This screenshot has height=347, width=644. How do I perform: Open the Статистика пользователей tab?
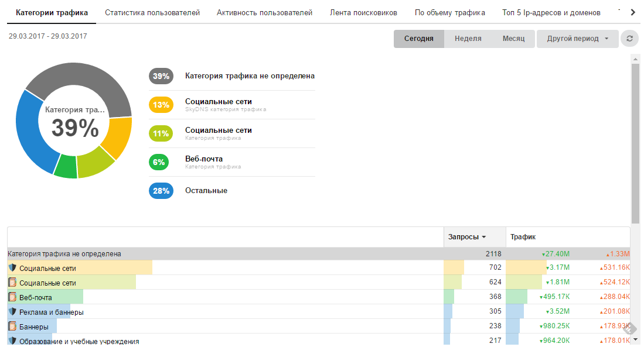point(152,12)
